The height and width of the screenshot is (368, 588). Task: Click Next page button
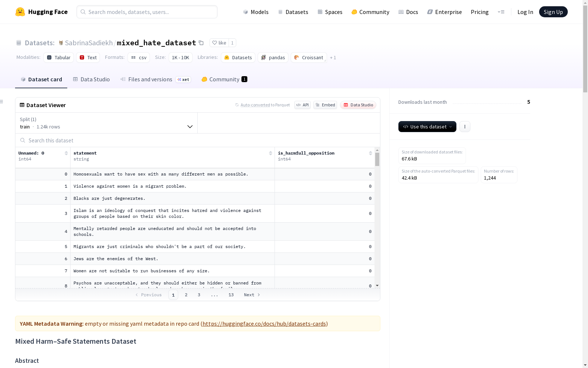pos(252,295)
